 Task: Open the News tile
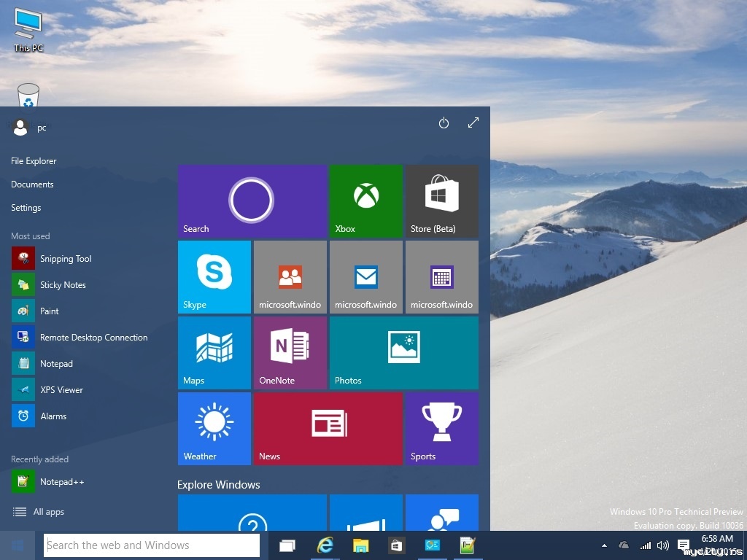click(x=328, y=429)
